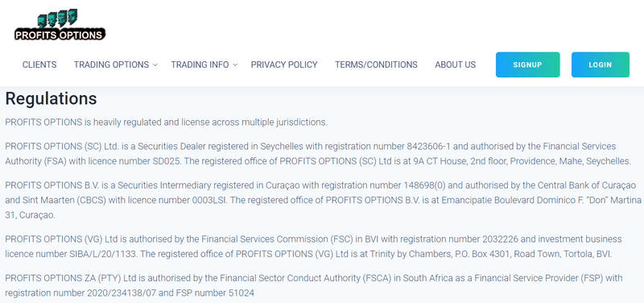Visit the ABOUT US page

click(456, 64)
